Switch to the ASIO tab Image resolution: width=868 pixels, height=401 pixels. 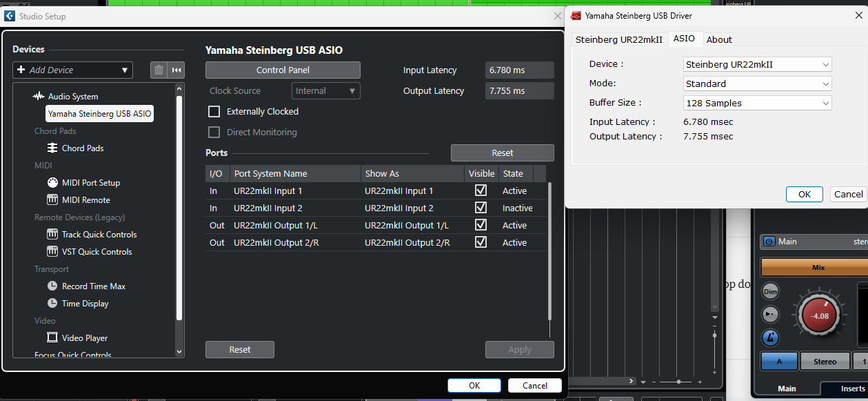[685, 39]
